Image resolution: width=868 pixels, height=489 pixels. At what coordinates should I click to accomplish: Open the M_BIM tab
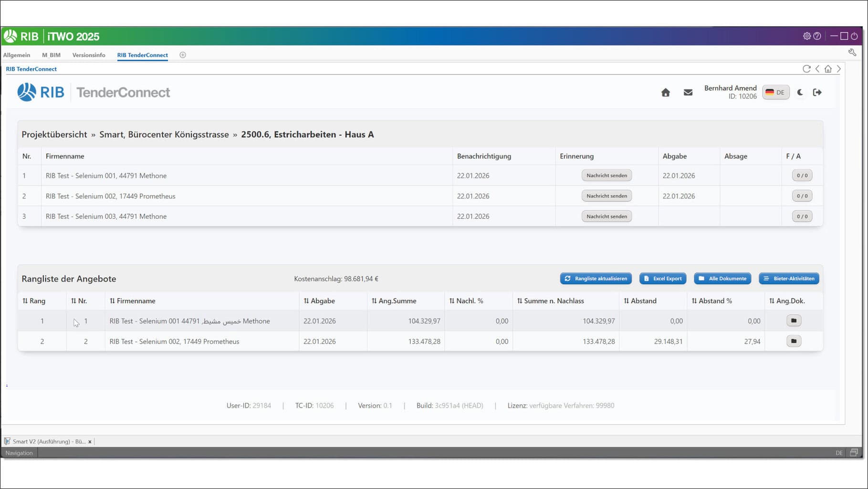coord(51,55)
